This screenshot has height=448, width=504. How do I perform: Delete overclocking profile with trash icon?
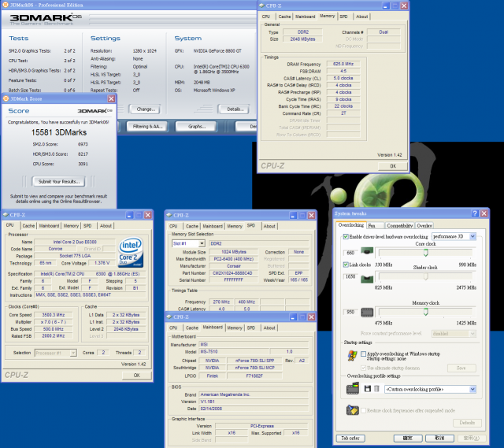pos(377,389)
